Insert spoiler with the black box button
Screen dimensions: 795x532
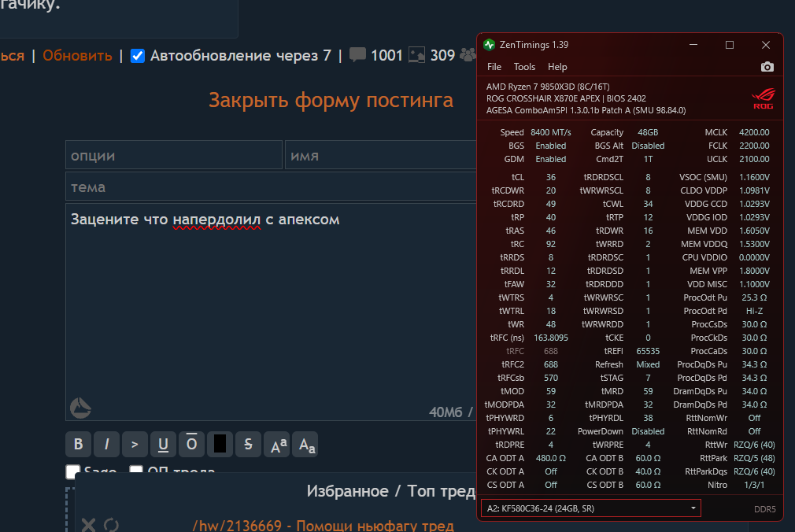(x=220, y=445)
